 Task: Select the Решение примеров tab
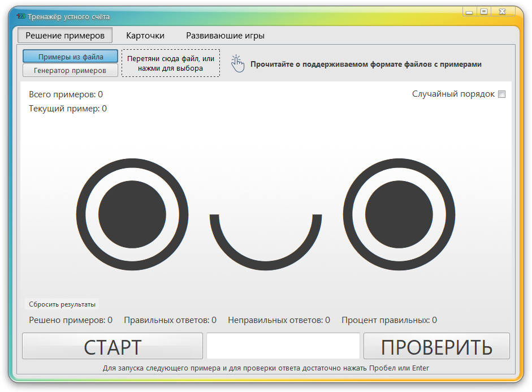[64, 35]
